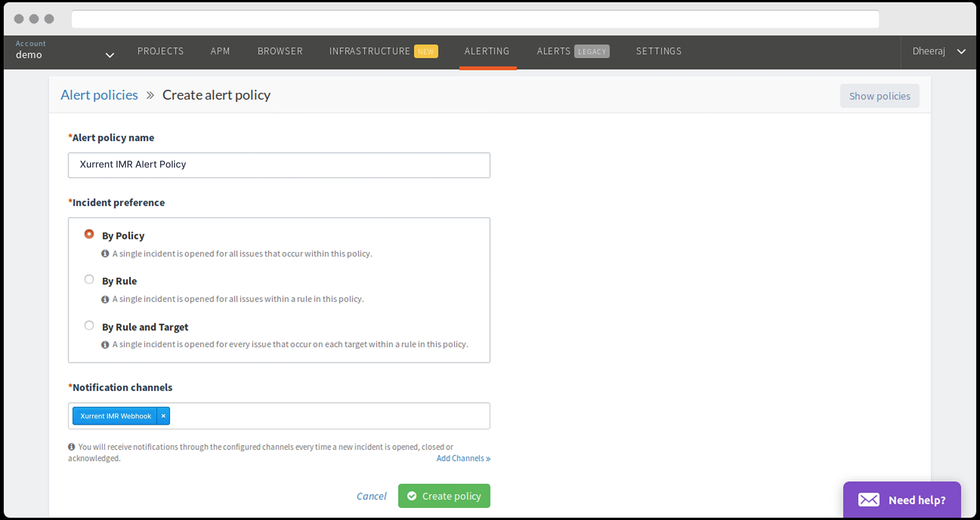
Task: Click the double chevron breadcrumb separator
Action: [150, 95]
